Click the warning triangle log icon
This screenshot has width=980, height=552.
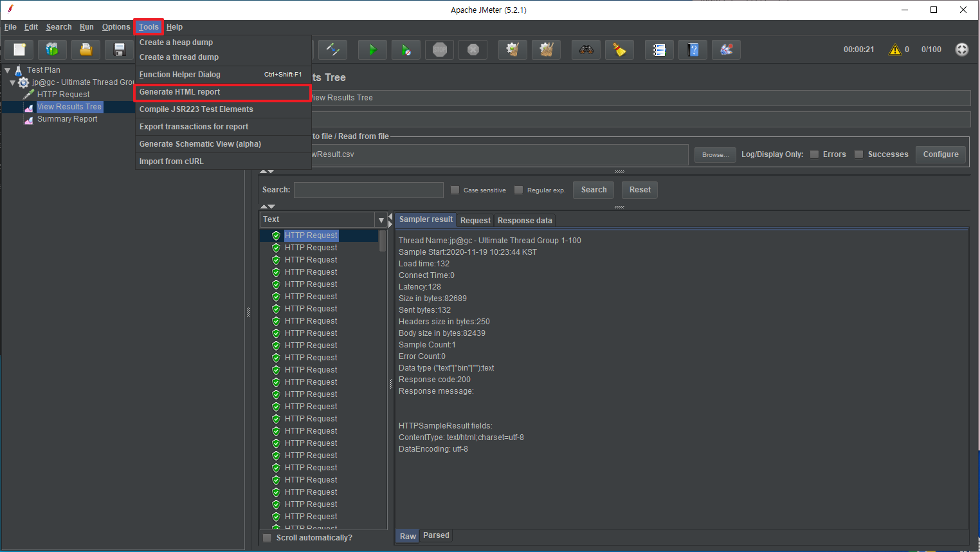(895, 50)
